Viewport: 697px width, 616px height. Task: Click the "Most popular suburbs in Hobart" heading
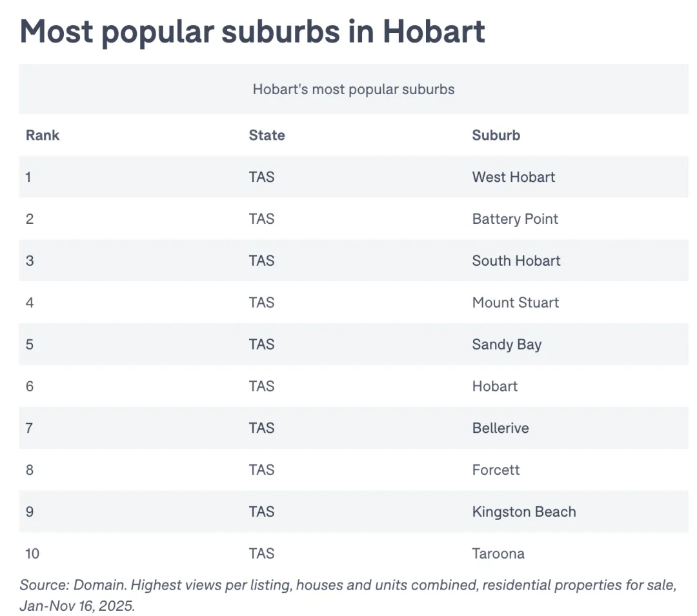point(252,31)
